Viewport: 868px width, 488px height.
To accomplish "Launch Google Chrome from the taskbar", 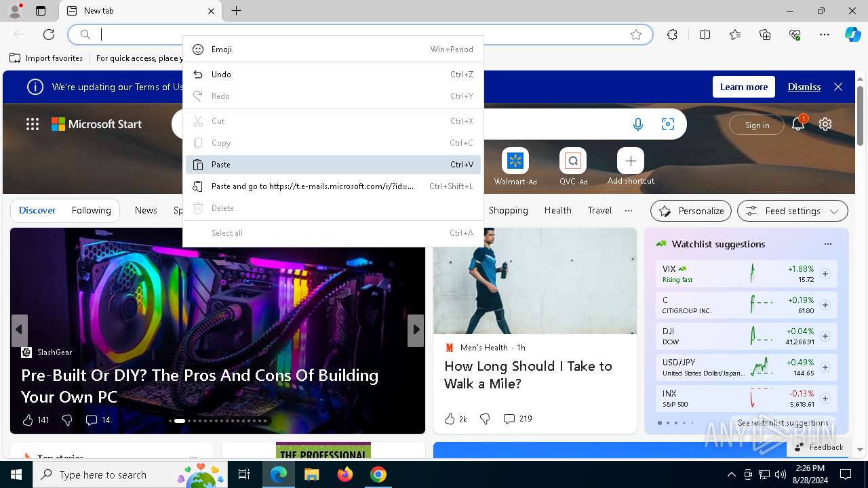I will click(378, 474).
